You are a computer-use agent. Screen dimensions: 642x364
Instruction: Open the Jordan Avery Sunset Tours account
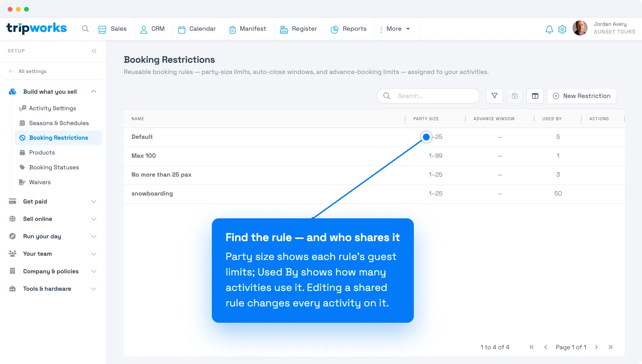[614, 28]
